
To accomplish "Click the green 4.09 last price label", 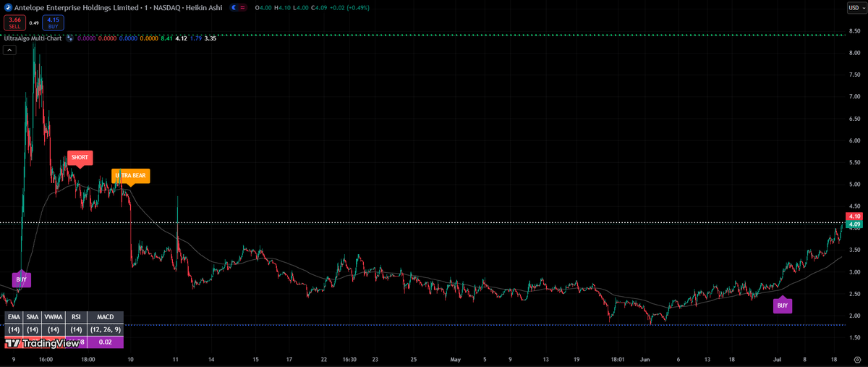I will coord(854,224).
